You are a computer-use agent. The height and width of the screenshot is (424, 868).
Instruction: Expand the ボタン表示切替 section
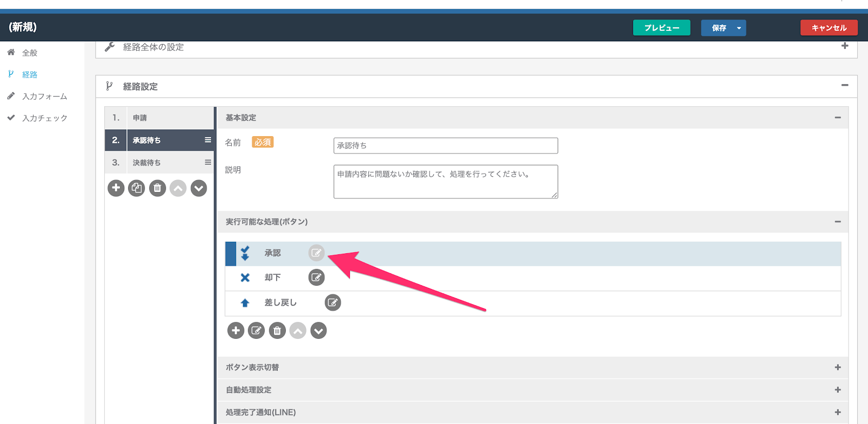click(x=838, y=368)
